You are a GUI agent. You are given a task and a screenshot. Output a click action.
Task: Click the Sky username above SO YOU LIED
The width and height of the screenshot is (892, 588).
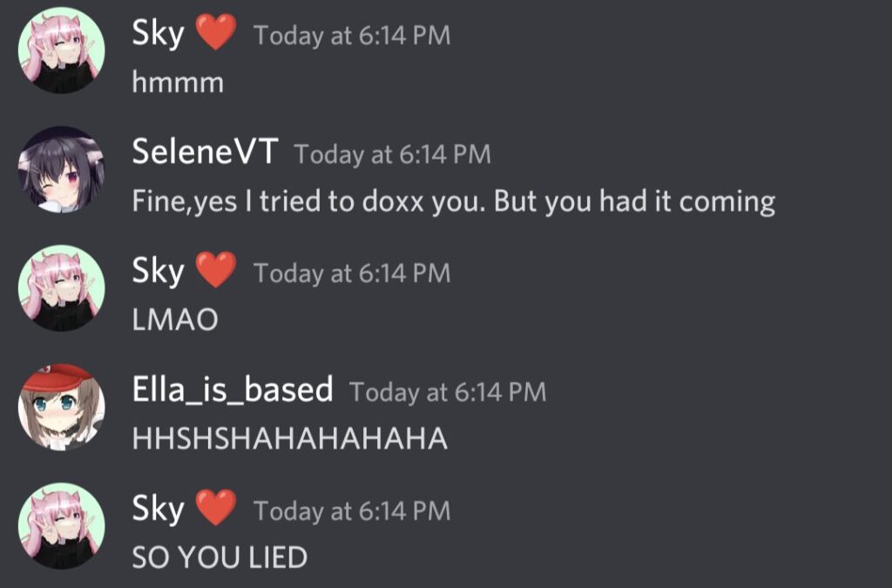pyautogui.click(x=159, y=510)
